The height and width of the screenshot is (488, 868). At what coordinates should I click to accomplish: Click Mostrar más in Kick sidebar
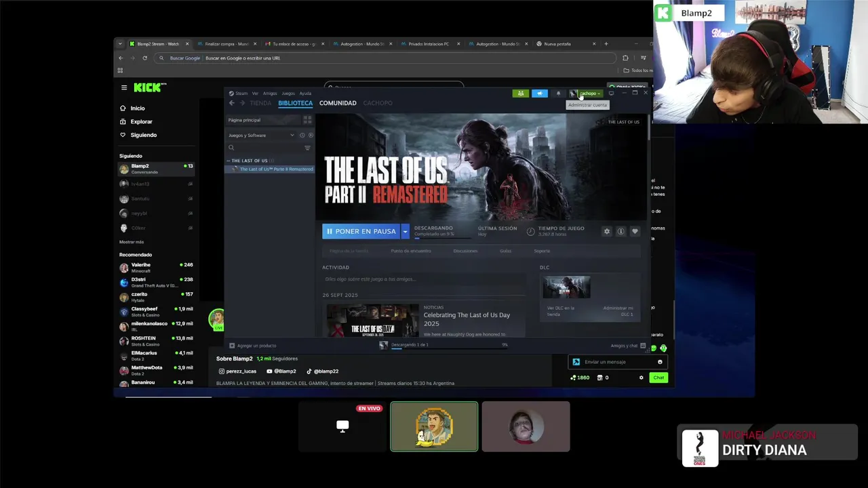tap(132, 242)
